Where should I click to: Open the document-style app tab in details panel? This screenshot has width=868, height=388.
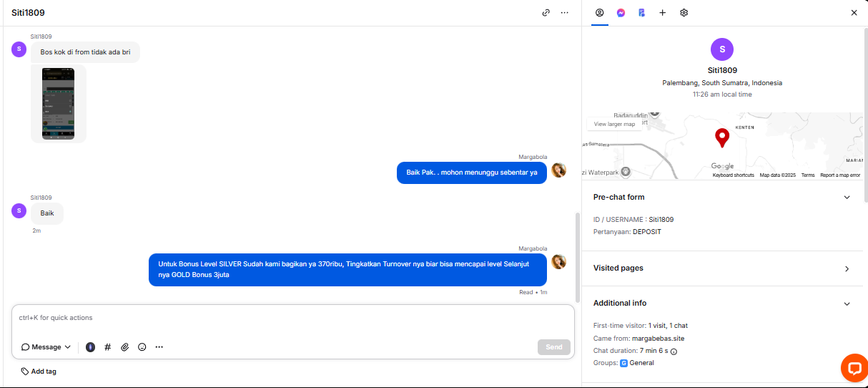click(641, 13)
